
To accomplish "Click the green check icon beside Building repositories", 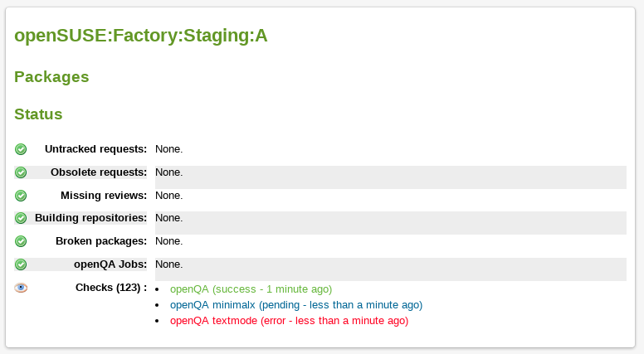I will (x=21, y=218).
